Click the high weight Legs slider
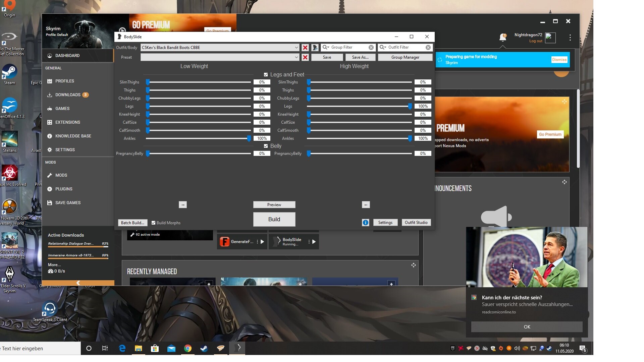 coord(359,106)
